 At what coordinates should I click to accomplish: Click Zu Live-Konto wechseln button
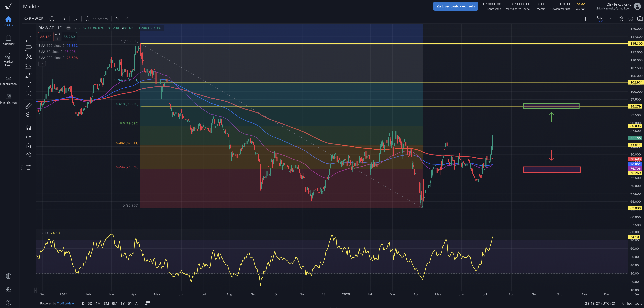pyautogui.click(x=455, y=6)
